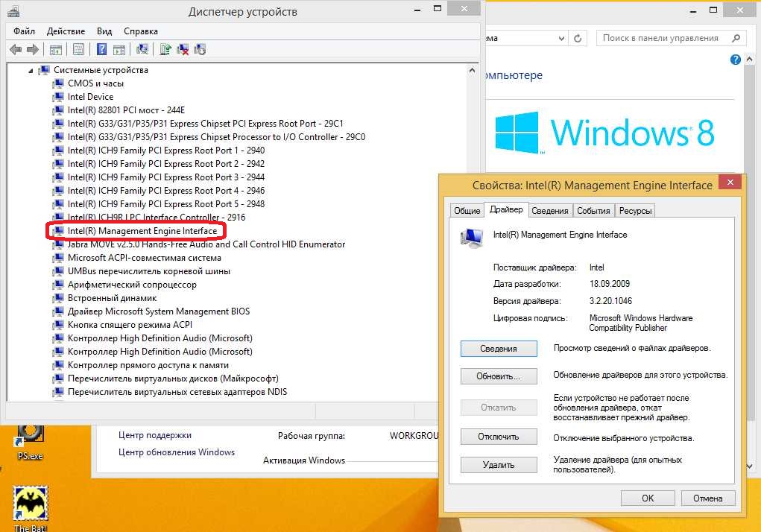Image resolution: width=761 pixels, height=532 pixels.
Task: Refresh the Control Panel address bar
Action: coord(578,38)
